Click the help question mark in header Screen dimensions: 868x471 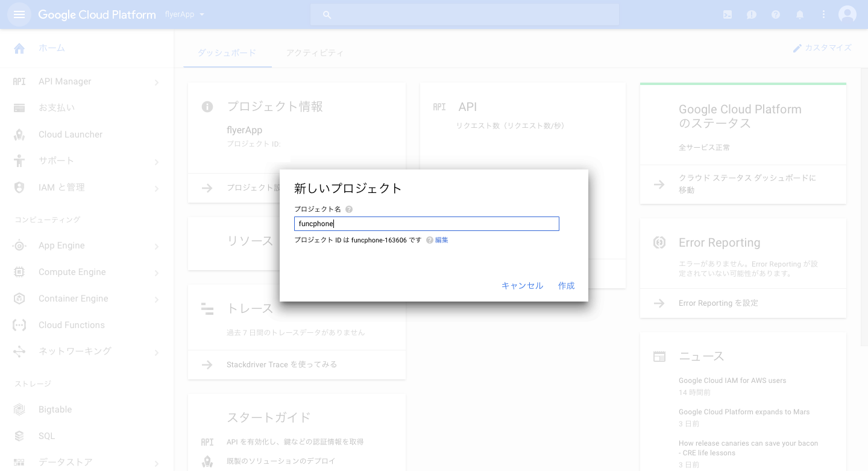pos(776,14)
